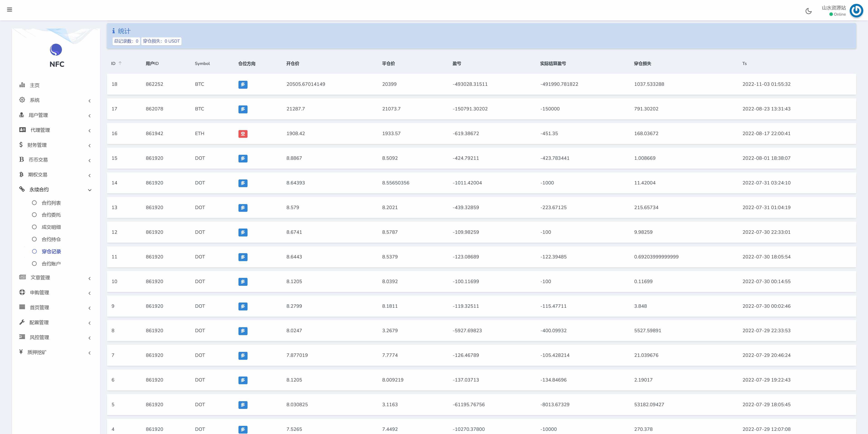Open the 申购管理 menu item
Screen dimensions: 868x434
point(39,292)
